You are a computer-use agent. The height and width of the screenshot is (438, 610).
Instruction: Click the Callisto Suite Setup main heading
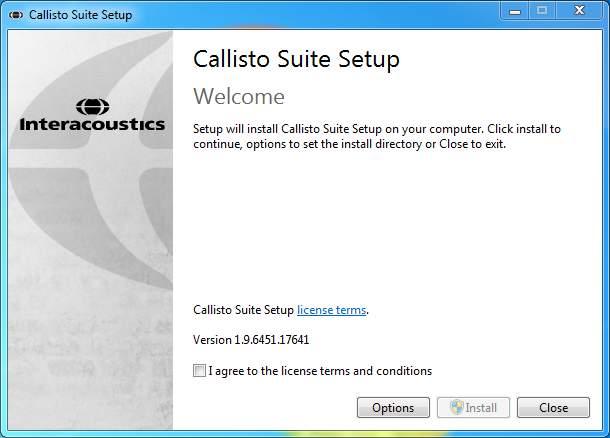pyautogui.click(x=296, y=60)
